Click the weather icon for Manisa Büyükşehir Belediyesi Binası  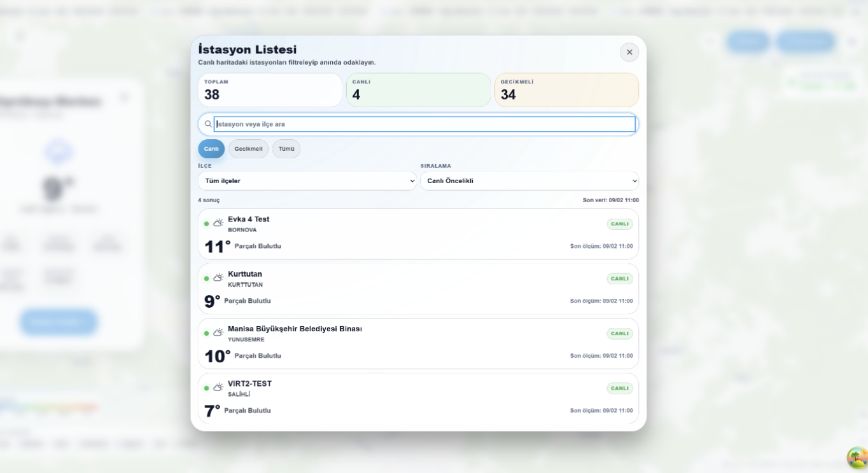click(x=218, y=332)
